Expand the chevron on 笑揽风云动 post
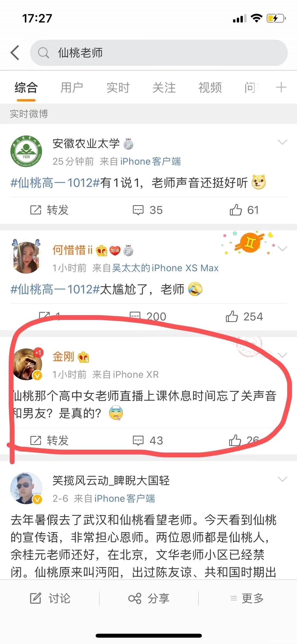The height and width of the screenshot is (644, 297). click(282, 479)
